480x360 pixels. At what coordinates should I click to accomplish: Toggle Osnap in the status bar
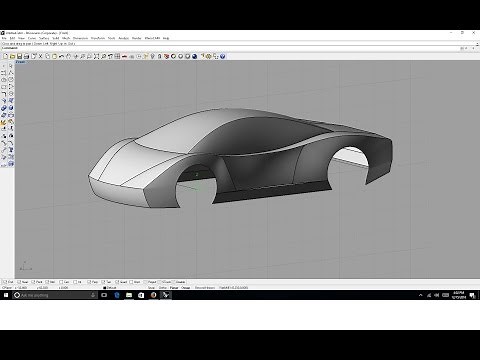[186, 287]
